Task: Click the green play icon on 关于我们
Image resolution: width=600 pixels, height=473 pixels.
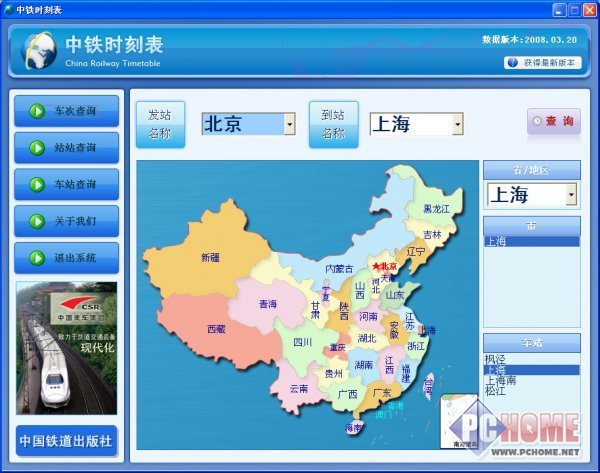Action: (x=37, y=222)
